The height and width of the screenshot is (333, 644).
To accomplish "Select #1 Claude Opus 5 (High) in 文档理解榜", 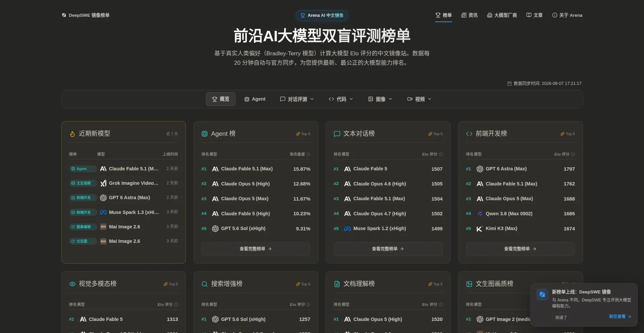I will coord(388,319).
